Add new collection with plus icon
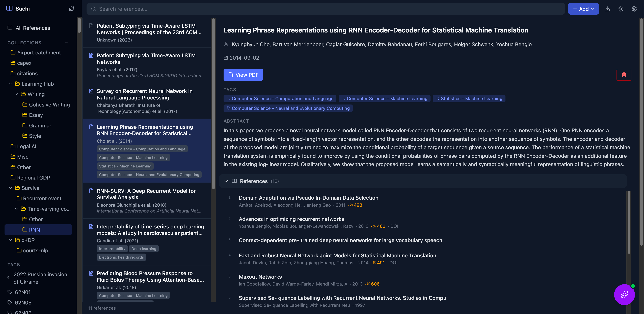The width and height of the screenshot is (644, 314). (66, 43)
